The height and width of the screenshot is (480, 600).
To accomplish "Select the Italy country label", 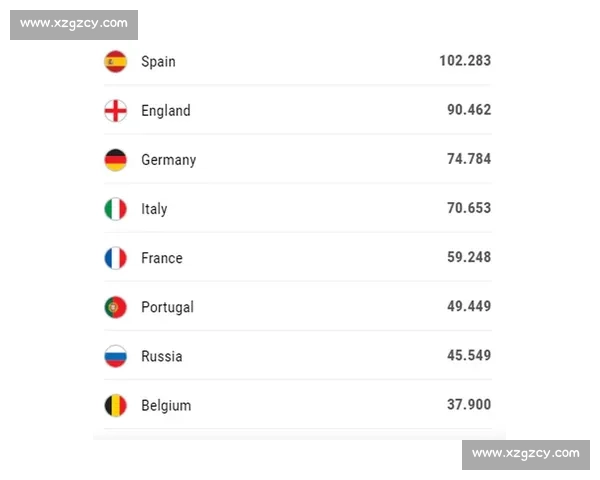I will (154, 208).
